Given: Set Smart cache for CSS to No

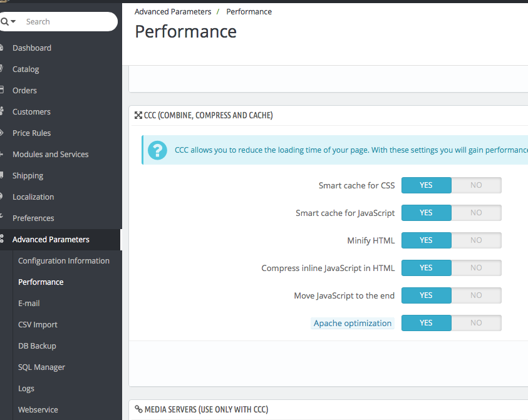Looking at the screenshot, I should [476, 185].
